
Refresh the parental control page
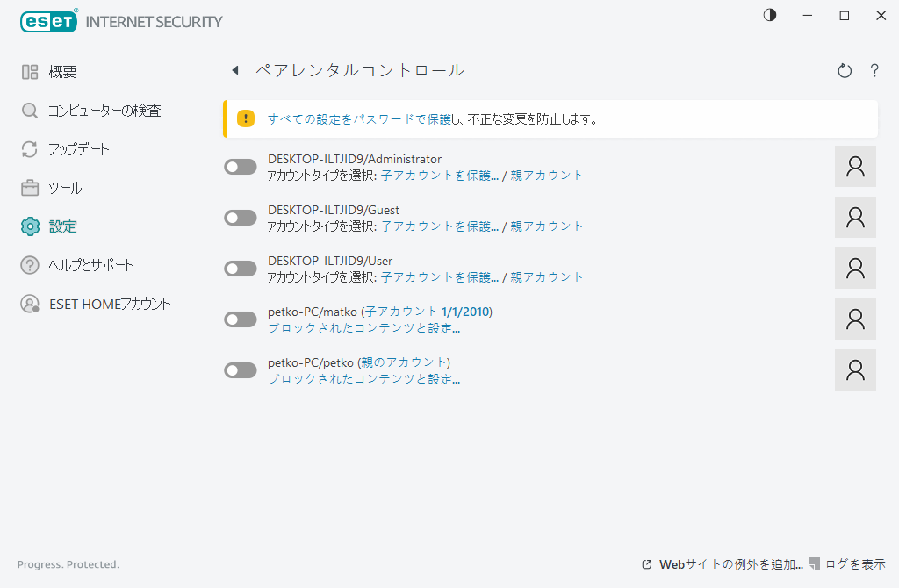click(844, 70)
